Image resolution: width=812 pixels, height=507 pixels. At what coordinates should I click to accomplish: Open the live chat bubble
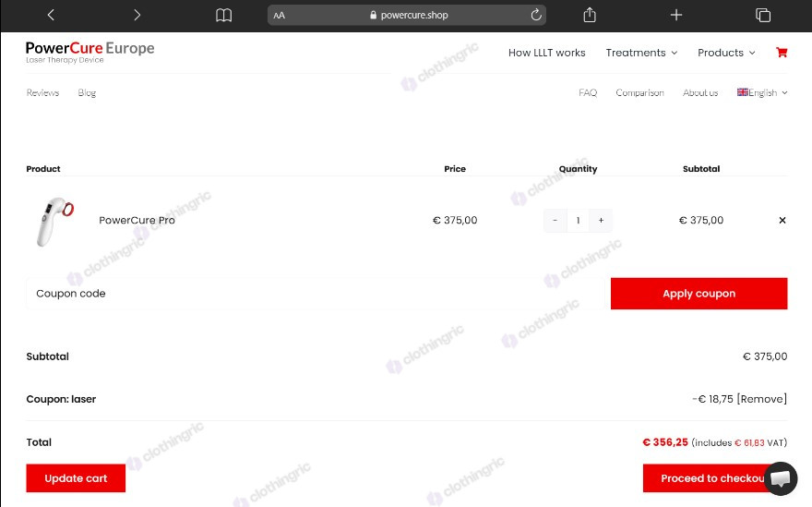point(781,478)
